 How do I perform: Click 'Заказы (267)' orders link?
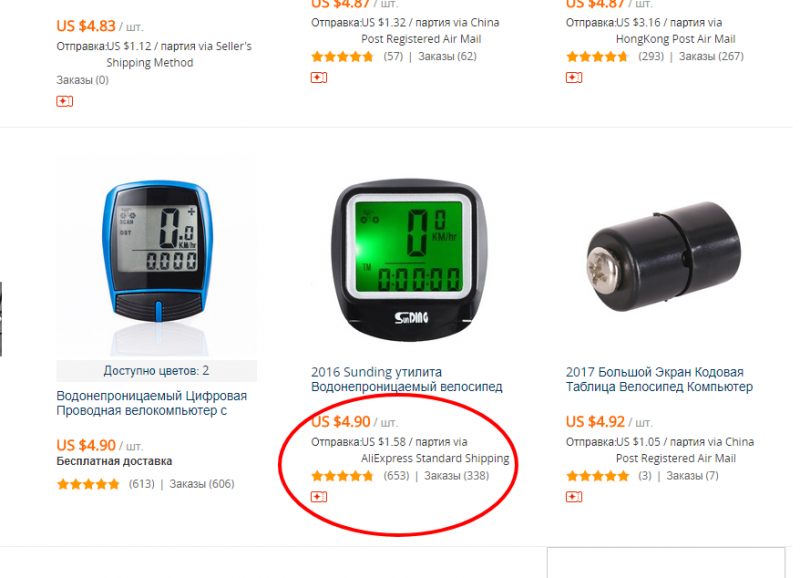(x=711, y=56)
